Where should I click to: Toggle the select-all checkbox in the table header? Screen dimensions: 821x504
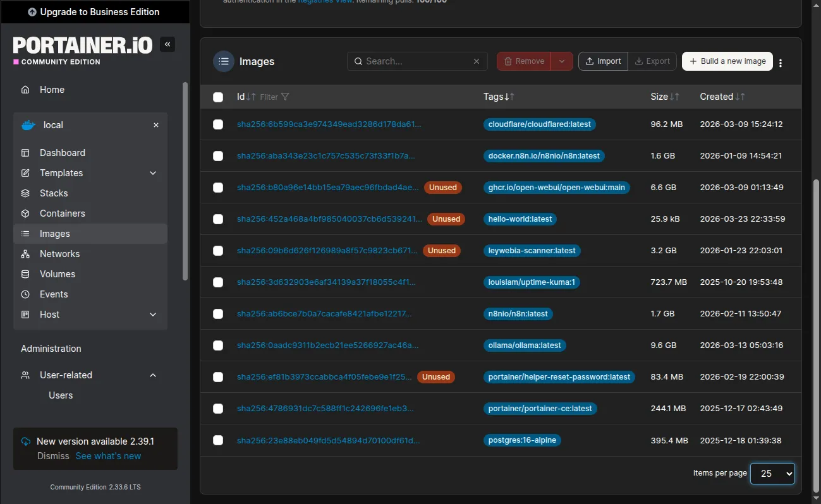pos(218,97)
